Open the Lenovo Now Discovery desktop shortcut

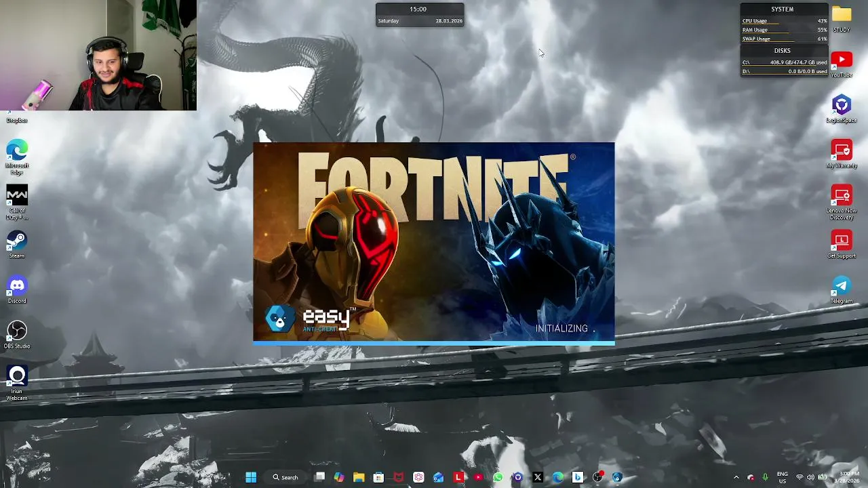point(842,202)
